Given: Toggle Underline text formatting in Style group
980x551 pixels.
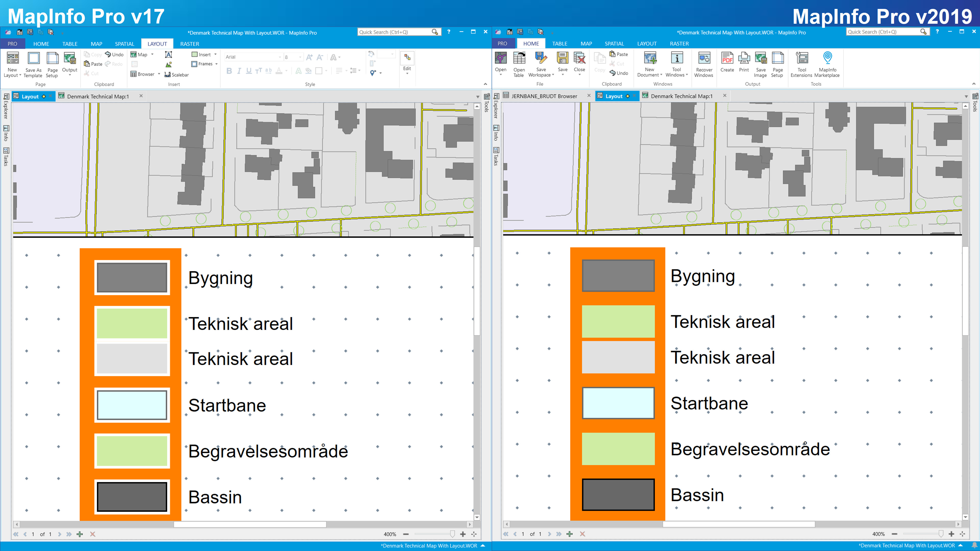Looking at the screenshot, I should (249, 71).
